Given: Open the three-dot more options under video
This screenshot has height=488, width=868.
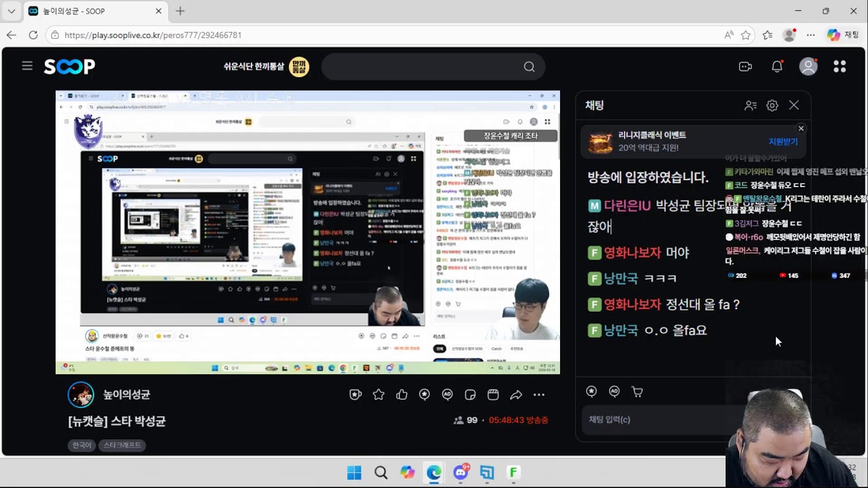Looking at the screenshot, I should click(539, 394).
